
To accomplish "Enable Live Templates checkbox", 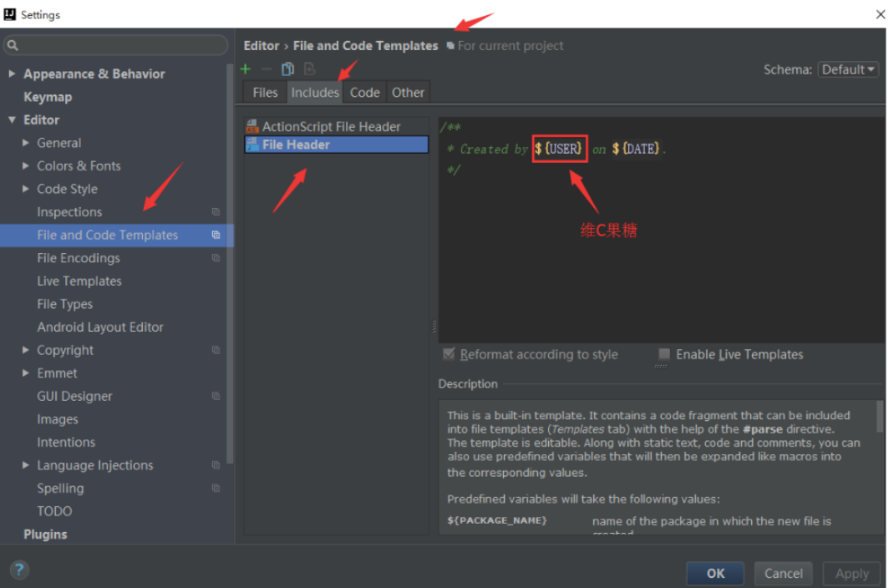I will coord(664,354).
